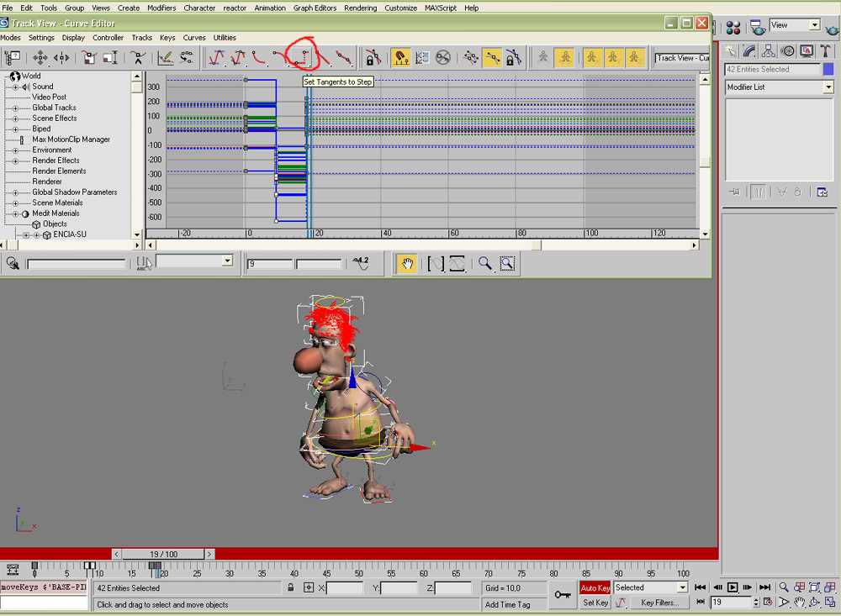This screenshot has height=616, width=841.
Task: Go to the start frame
Action: pyautogui.click(x=700, y=587)
